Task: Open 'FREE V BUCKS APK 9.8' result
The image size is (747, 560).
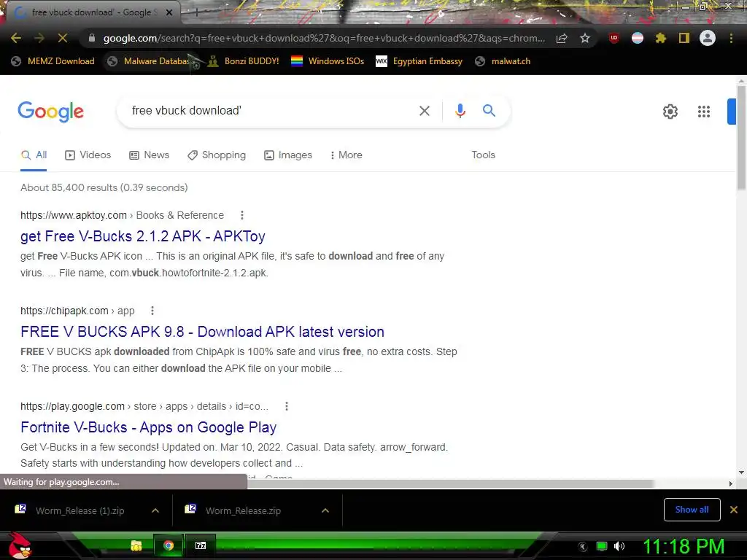Action: 203,332
